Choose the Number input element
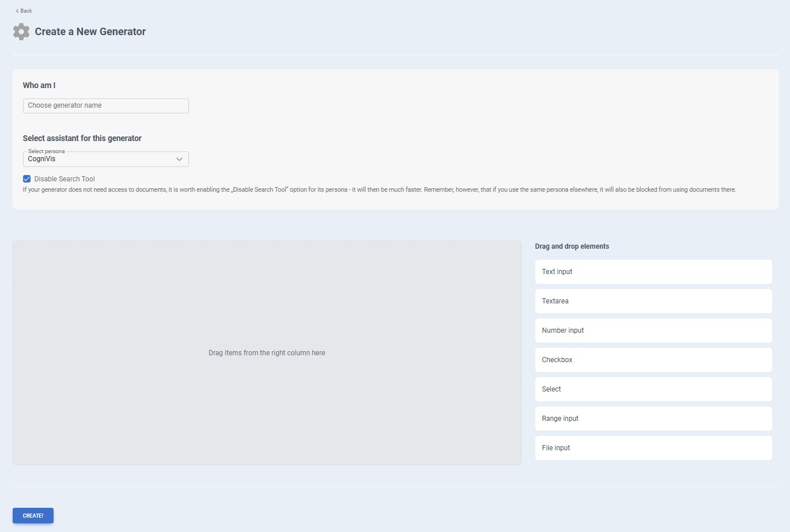 pos(653,330)
